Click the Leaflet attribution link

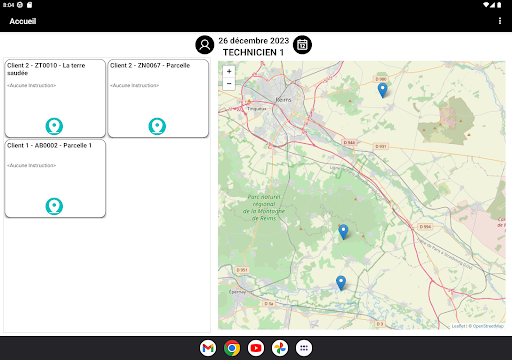pyautogui.click(x=458, y=326)
